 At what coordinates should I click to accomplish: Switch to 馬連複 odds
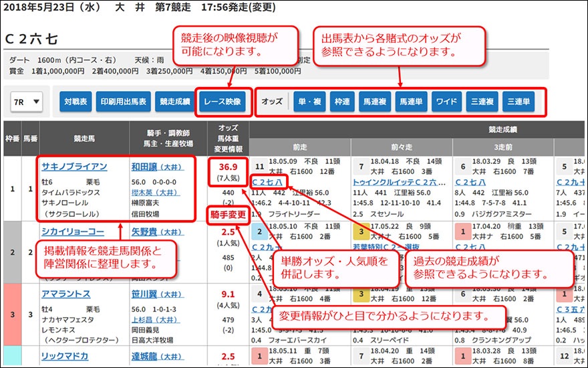pos(375,102)
